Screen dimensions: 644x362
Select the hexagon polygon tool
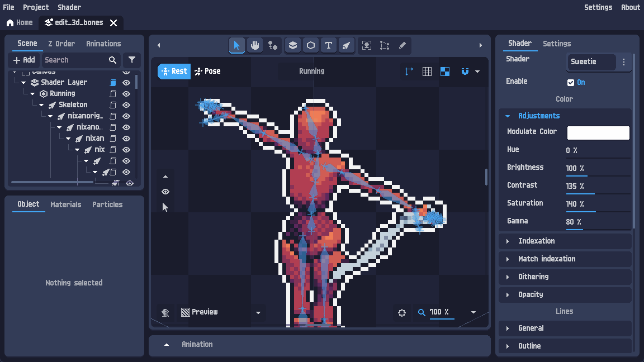311,45
